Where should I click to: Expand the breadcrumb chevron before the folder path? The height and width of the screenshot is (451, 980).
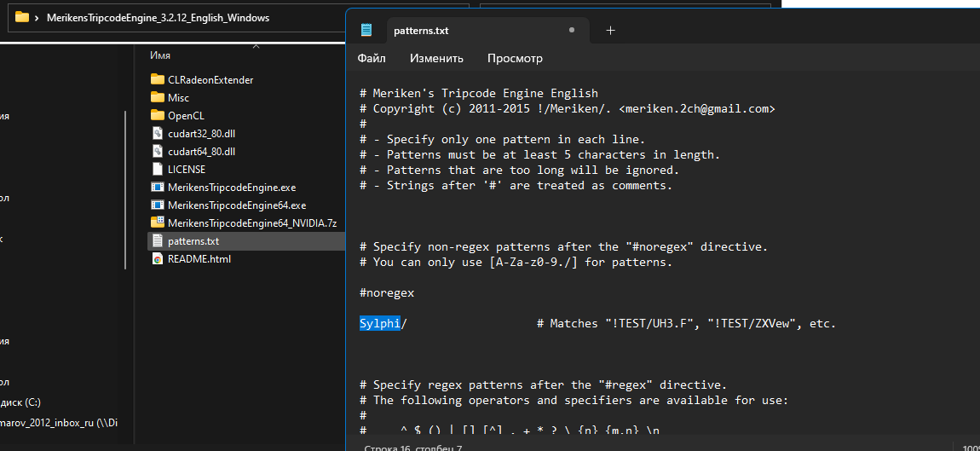37,18
